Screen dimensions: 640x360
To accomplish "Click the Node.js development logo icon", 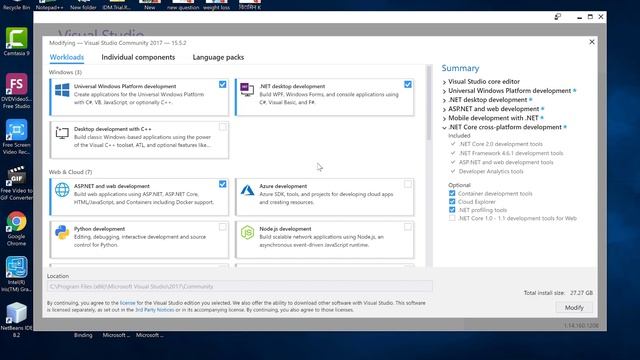I will 247,233.
